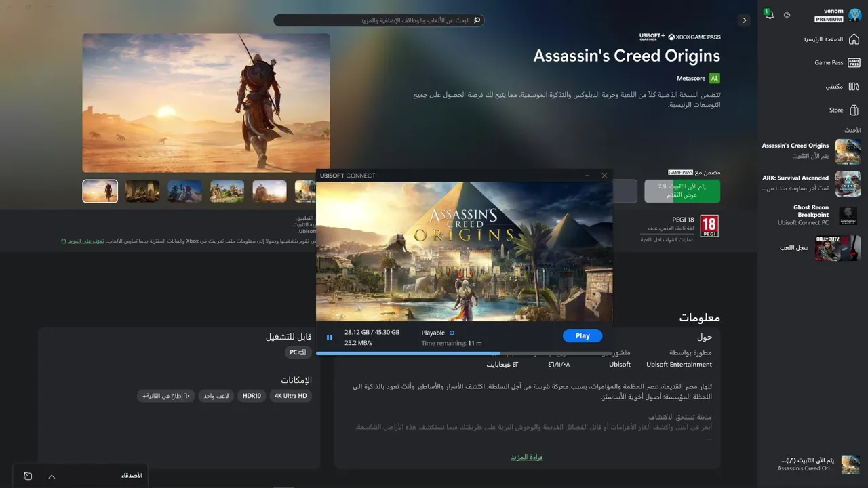
Task: Click the Ubisoft+ Classics logo
Action: 652,37
